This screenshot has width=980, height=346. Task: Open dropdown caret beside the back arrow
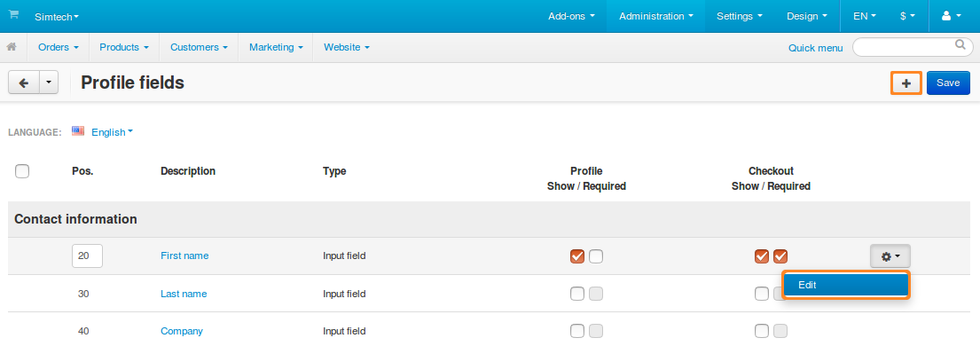49,83
